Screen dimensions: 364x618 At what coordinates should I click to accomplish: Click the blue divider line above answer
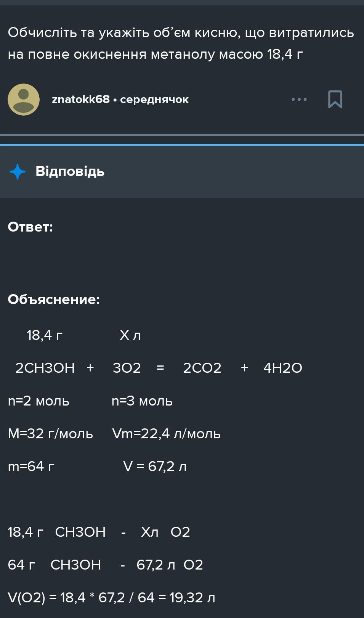tap(182, 145)
